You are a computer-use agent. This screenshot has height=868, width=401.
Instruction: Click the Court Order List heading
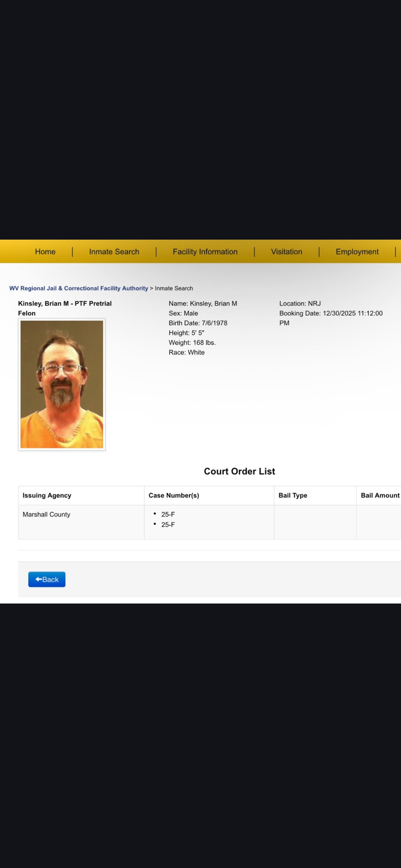pyautogui.click(x=239, y=471)
